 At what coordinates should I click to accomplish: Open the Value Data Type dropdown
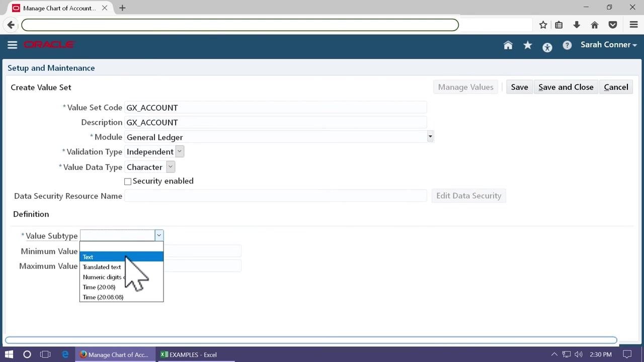[x=171, y=167]
